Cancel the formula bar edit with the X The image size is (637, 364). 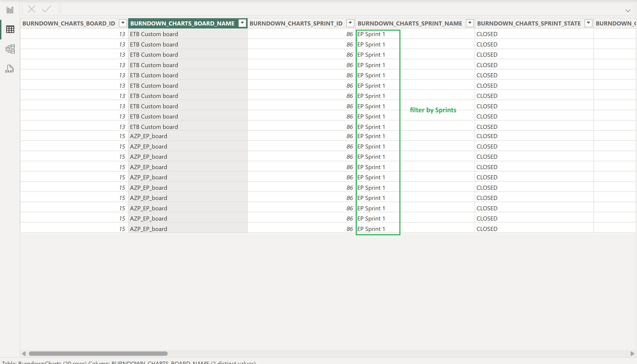point(31,9)
